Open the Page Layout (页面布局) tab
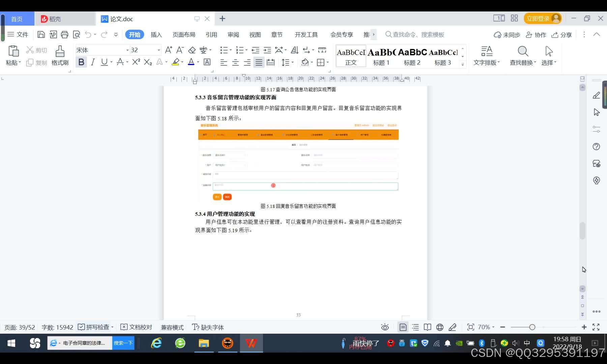 (184, 34)
